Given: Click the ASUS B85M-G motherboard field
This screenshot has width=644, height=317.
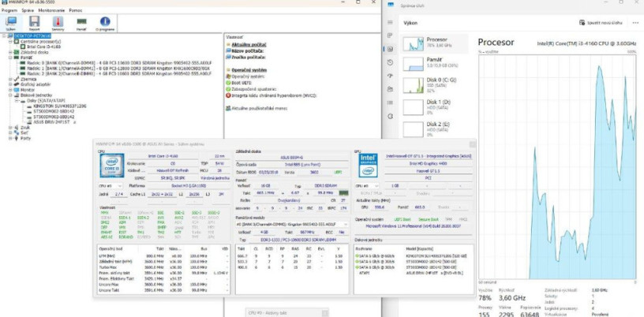Looking at the screenshot, I should click(x=294, y=157).
